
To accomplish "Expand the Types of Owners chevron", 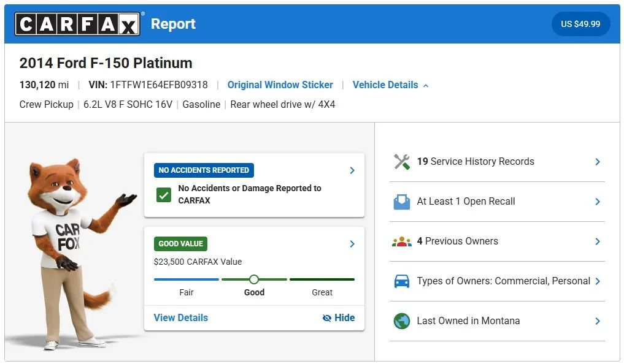I will click(598, 281).
